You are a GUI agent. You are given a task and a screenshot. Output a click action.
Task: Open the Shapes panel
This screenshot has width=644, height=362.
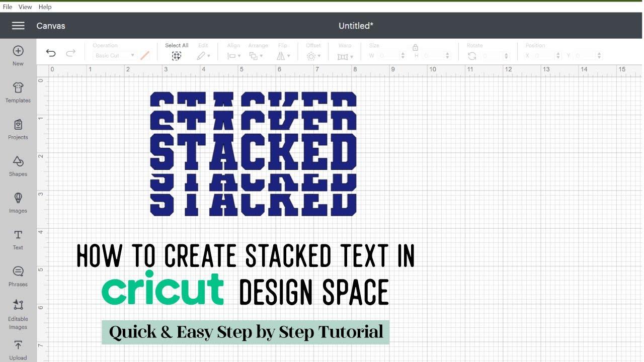18,166
